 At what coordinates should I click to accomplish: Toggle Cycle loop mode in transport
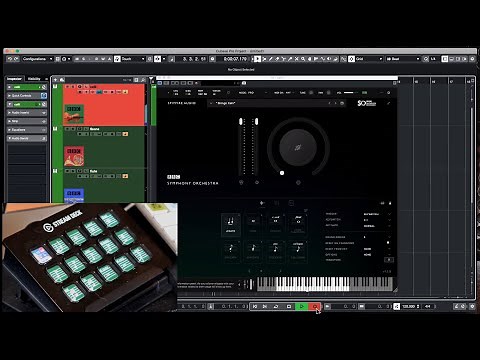[276, 306]
